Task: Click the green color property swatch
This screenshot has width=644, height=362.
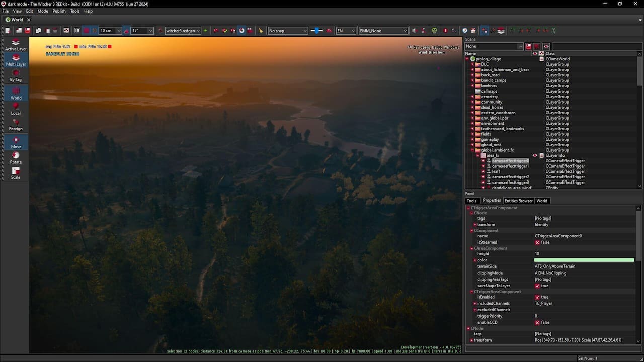Action: click(584, 260)
